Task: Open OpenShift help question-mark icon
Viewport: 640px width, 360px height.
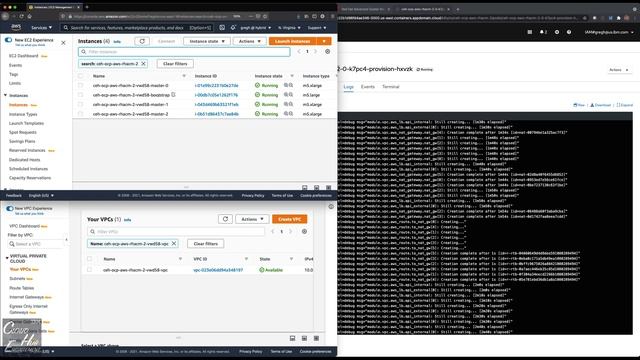Action: point(569,32)
